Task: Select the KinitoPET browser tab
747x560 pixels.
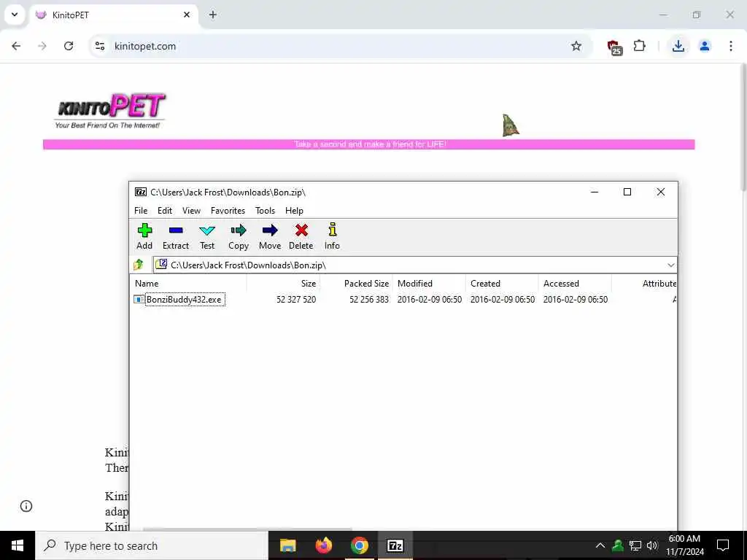Action: (115, 15)
